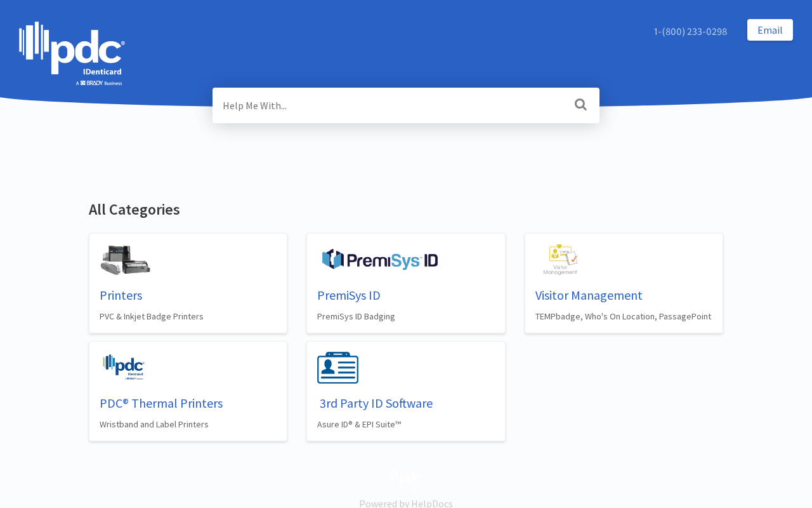This screenshot has height=508, width=812.
Task: Click the PDC IDenticard header logo
Action: click(x=72, y=54)
